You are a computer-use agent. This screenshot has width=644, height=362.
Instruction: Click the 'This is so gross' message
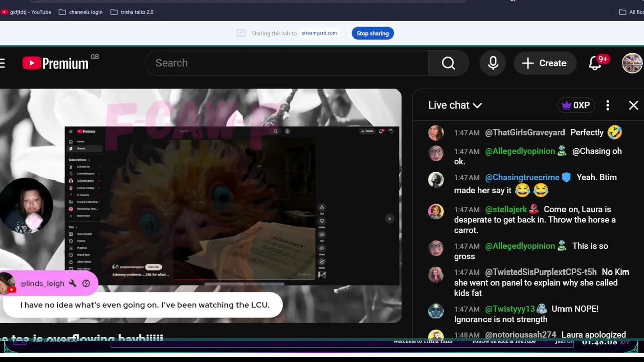click(531, 251)
